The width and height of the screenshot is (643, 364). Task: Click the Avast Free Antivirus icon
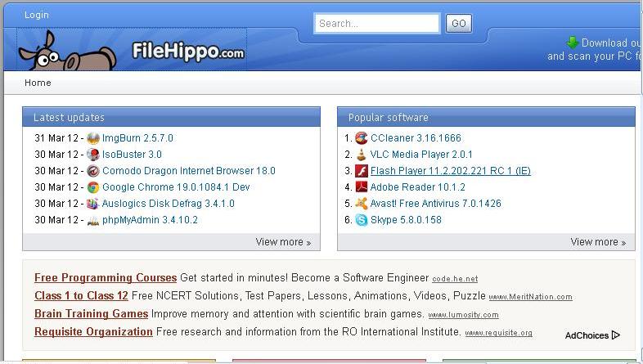[x=362, y=204]
